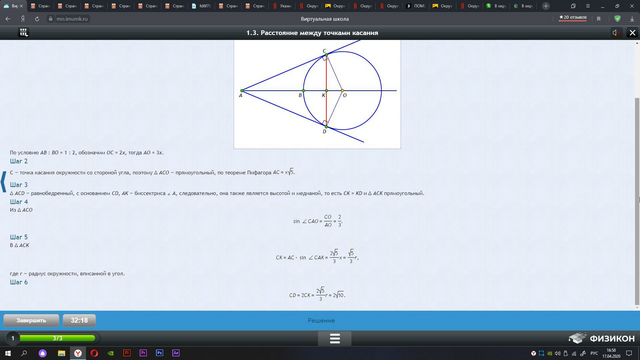Click the Завершить button
The height and width of the screenshot is (360, 640).
pos(31,320)
